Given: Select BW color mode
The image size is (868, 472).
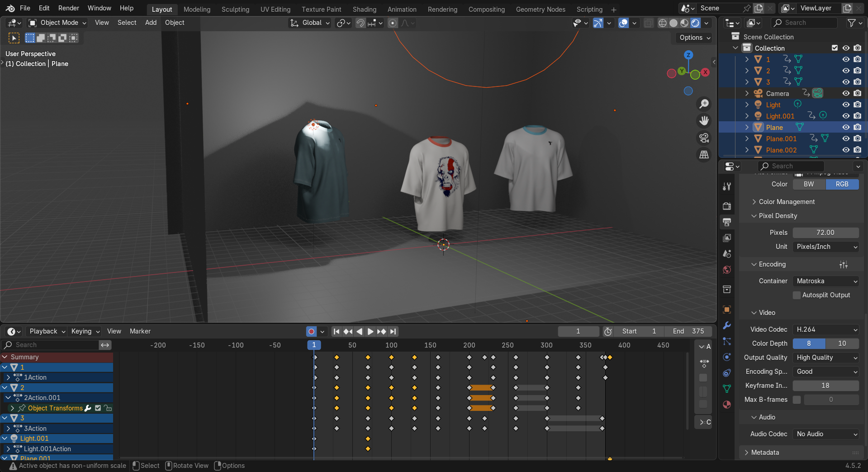Looking at the screenshot, I should tap(809, 184).
